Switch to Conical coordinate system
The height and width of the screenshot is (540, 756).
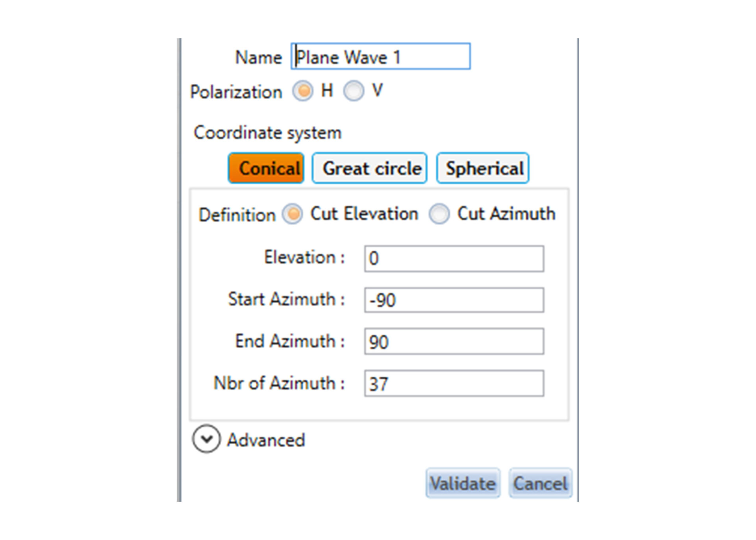pos(266,168)
